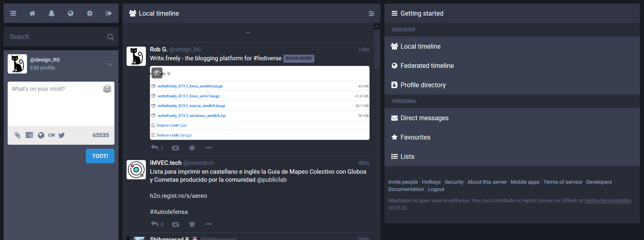The height and width of the screenshot is (240, 644).
Task: Open the Hotkeys footer link
Action: click(431, 182)
